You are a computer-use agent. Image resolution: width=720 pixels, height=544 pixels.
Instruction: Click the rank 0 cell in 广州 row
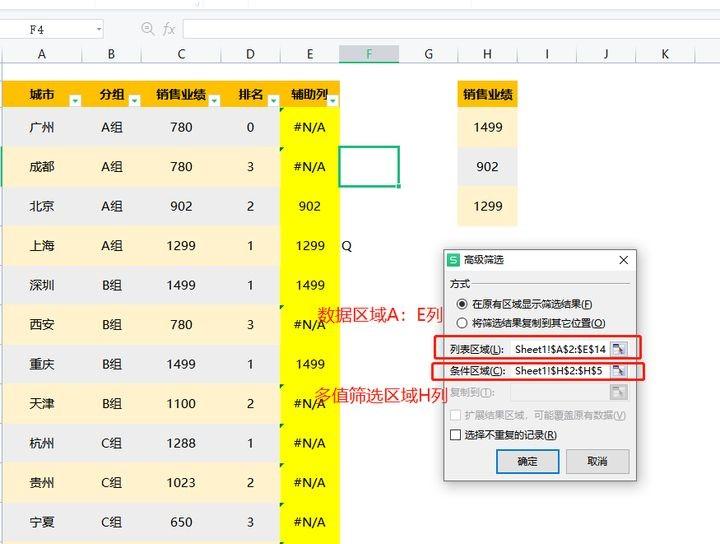point(250,127)
